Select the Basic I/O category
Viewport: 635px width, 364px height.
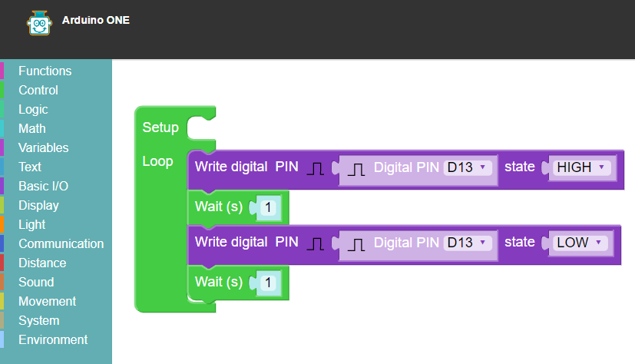(x=43, y=186)
